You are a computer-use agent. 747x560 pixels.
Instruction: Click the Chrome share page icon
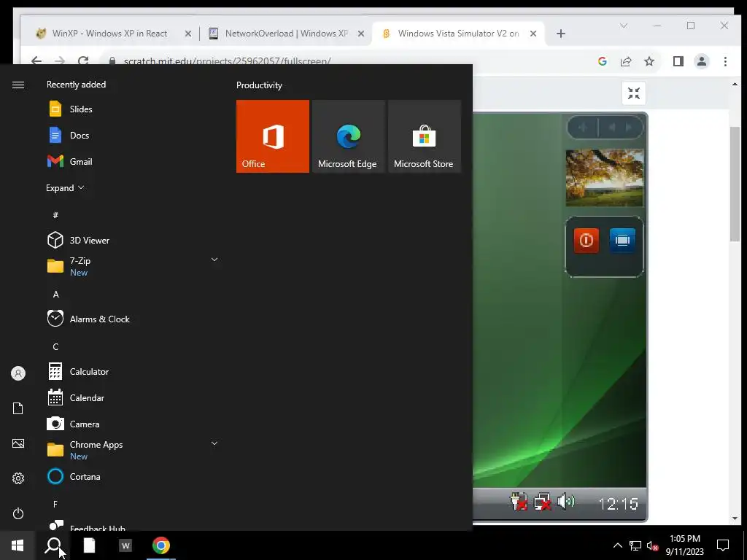click(x=626, y=61)
